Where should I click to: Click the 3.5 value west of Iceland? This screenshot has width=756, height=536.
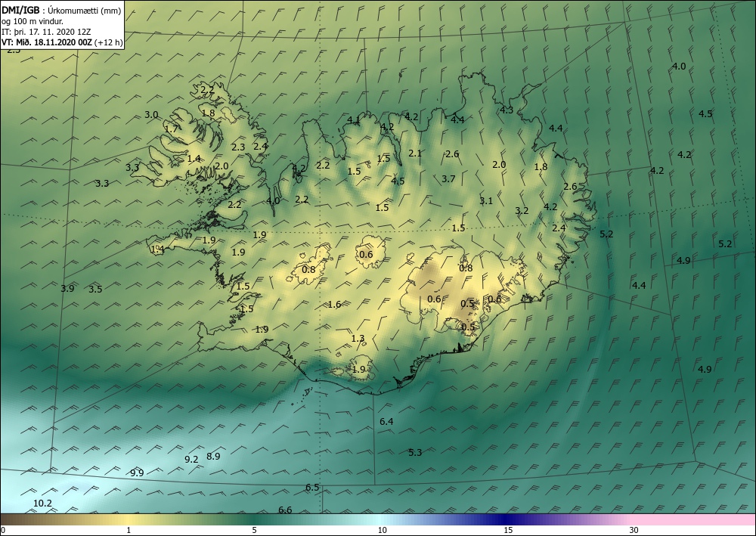pos(95,290)
